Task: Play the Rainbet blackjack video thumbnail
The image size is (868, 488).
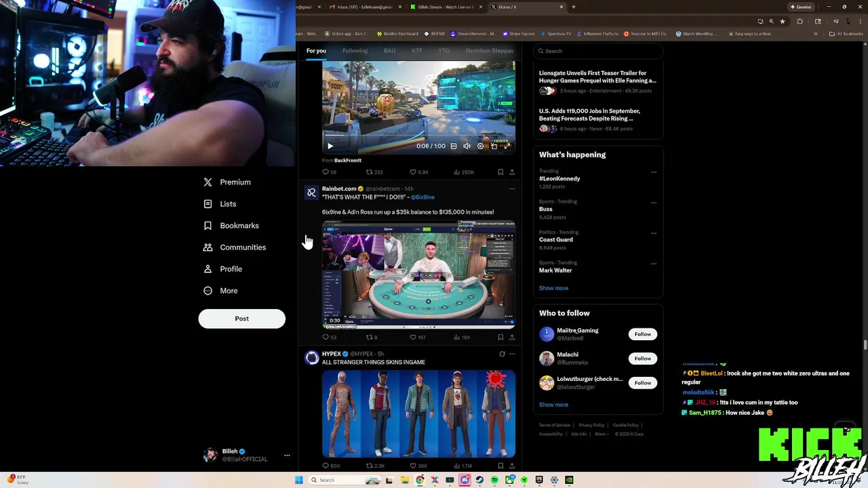Action: (418, 274)
